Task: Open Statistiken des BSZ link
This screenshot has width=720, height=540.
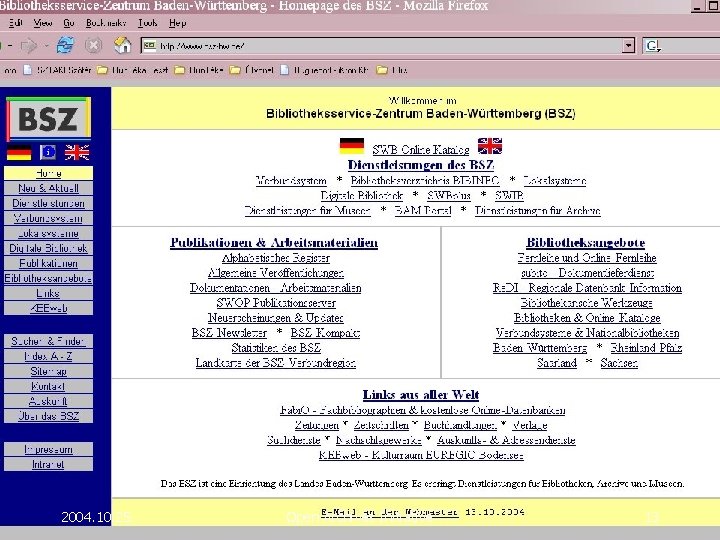Action: [x=276, y=348]
